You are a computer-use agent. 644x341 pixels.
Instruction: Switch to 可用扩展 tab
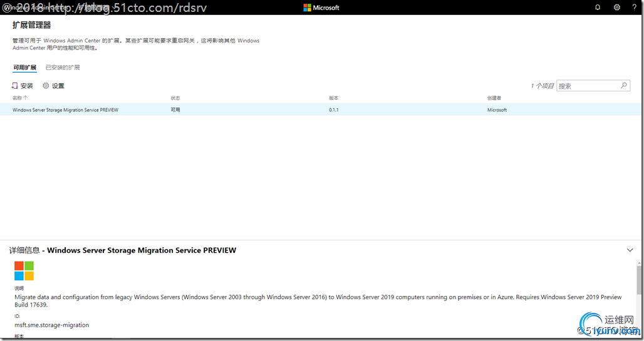(x=24, y=68)
